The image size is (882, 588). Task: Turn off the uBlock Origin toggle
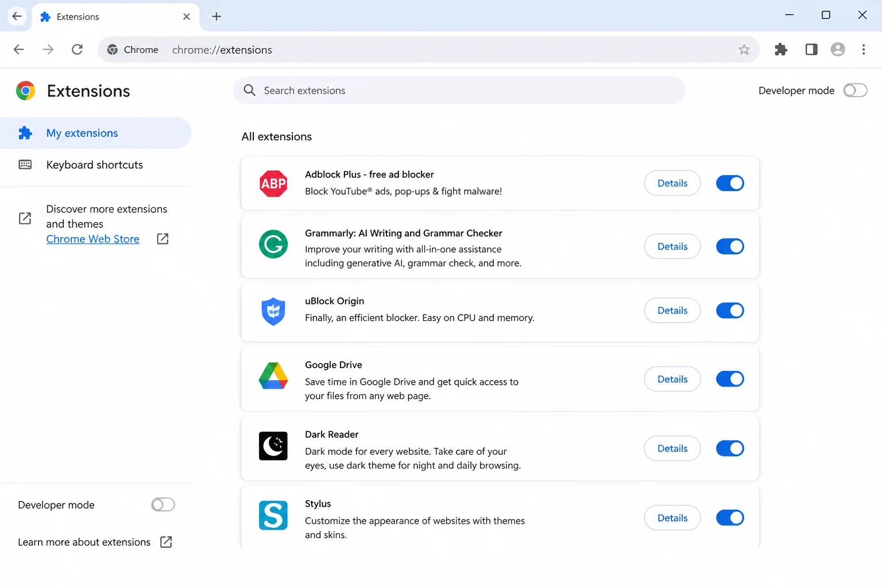click(x=730, y=311)
